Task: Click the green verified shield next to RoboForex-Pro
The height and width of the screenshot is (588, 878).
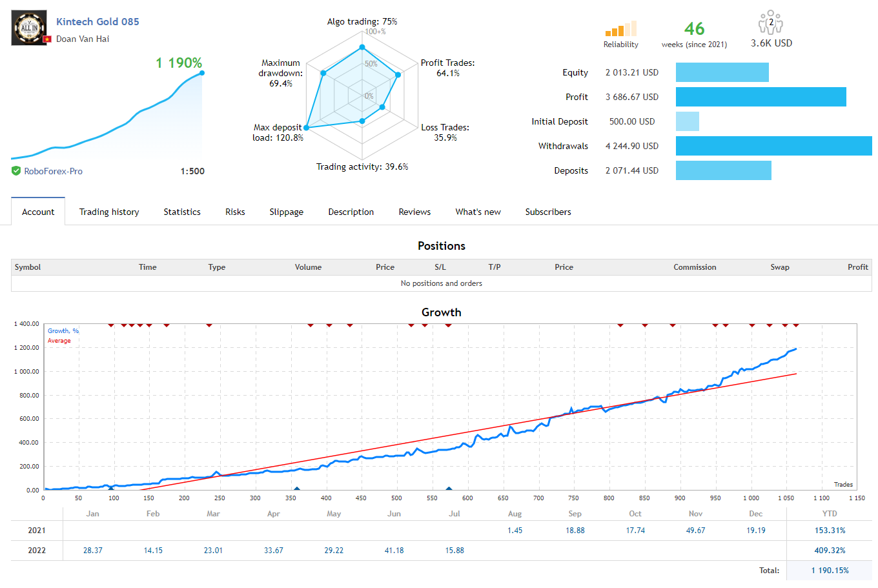Action: [x=16, y=171]
